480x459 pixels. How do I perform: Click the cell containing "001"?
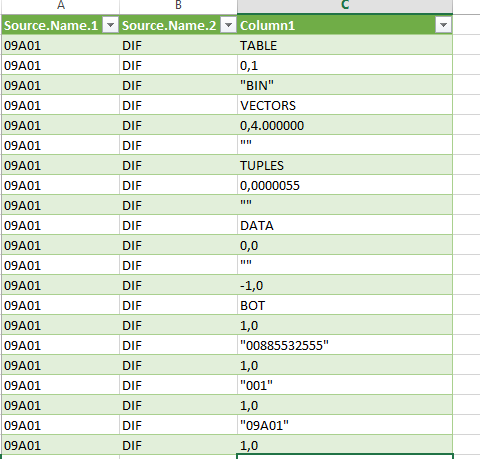[x=345, y=385]
